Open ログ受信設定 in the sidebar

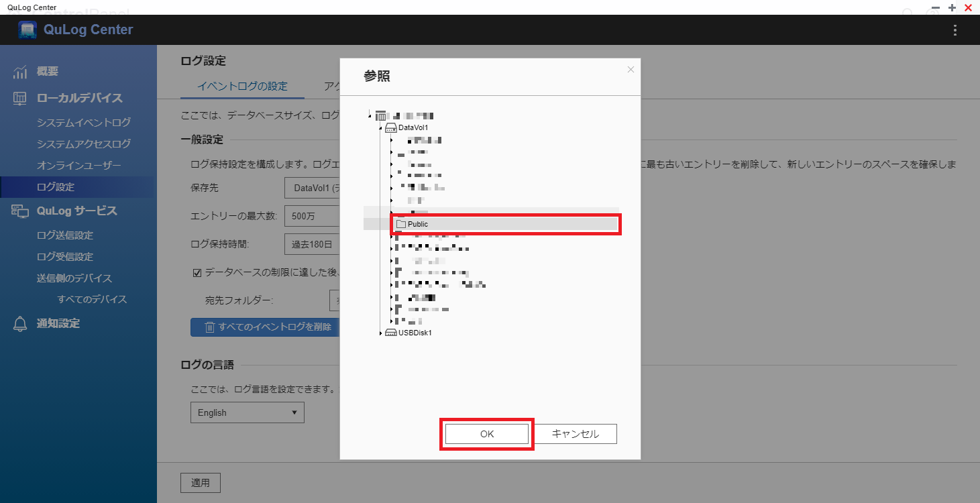(x=65, y=257)
